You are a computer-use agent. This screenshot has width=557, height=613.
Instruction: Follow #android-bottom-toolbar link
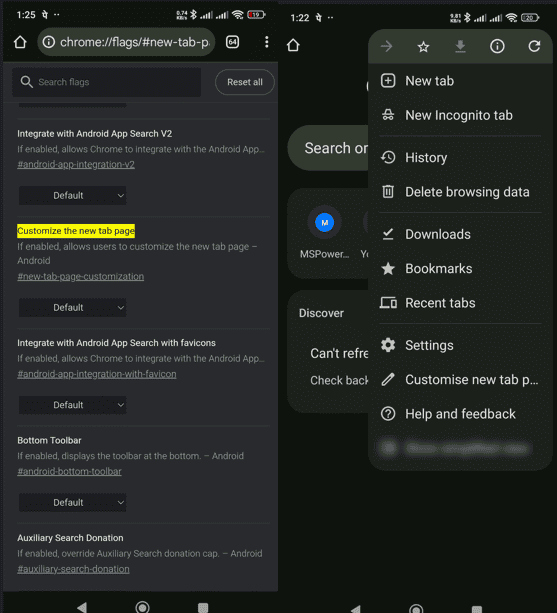tap(69, 471)
